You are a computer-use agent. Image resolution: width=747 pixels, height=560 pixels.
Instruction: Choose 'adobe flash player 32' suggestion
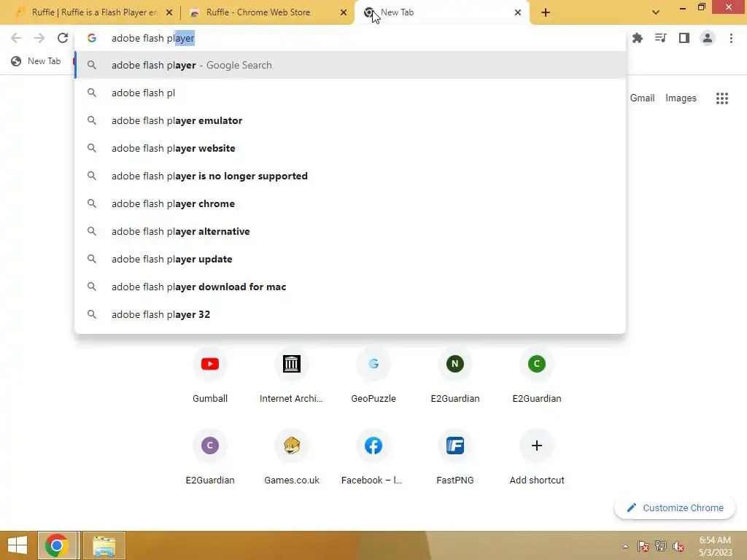tap(350, 314)
